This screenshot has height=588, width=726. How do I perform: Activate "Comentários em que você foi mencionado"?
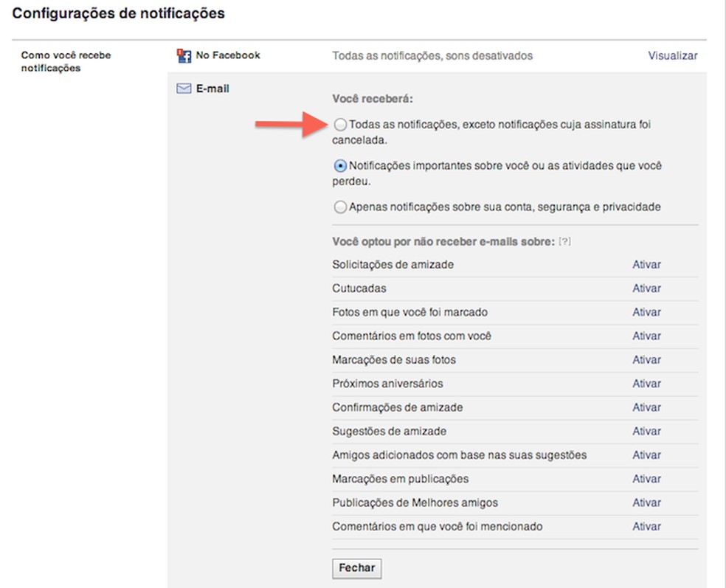646,527
